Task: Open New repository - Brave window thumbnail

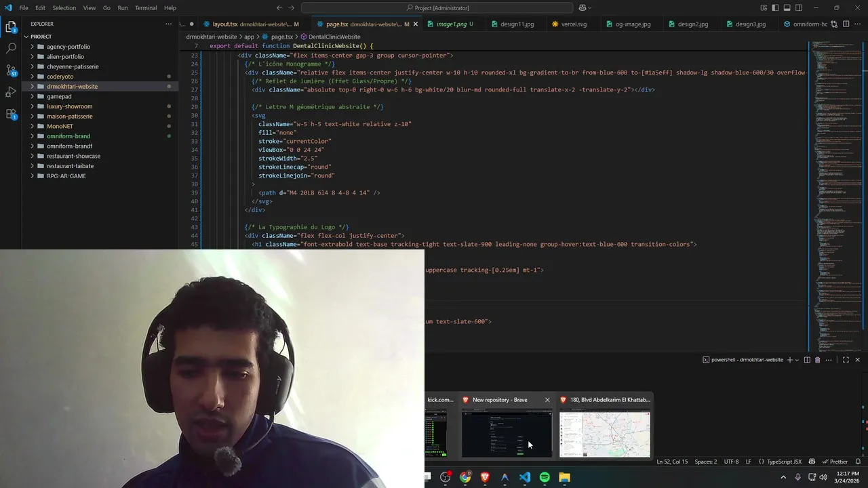Action: (507, 434)
